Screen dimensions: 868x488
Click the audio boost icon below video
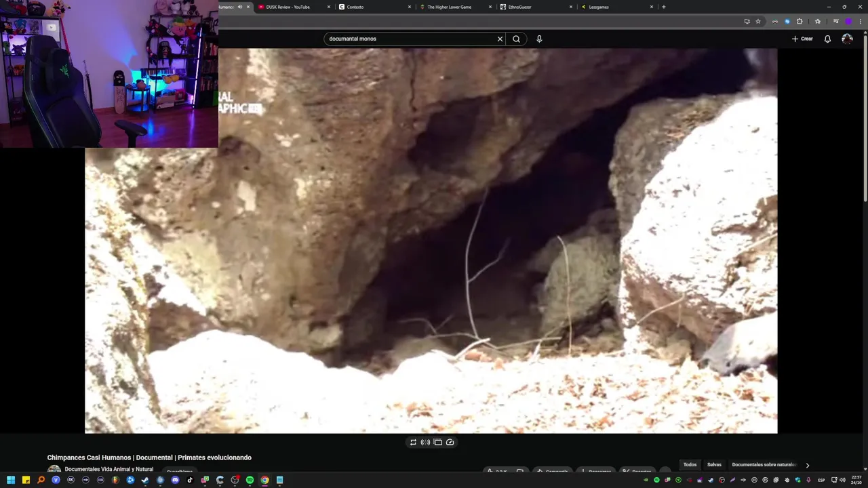425,442
